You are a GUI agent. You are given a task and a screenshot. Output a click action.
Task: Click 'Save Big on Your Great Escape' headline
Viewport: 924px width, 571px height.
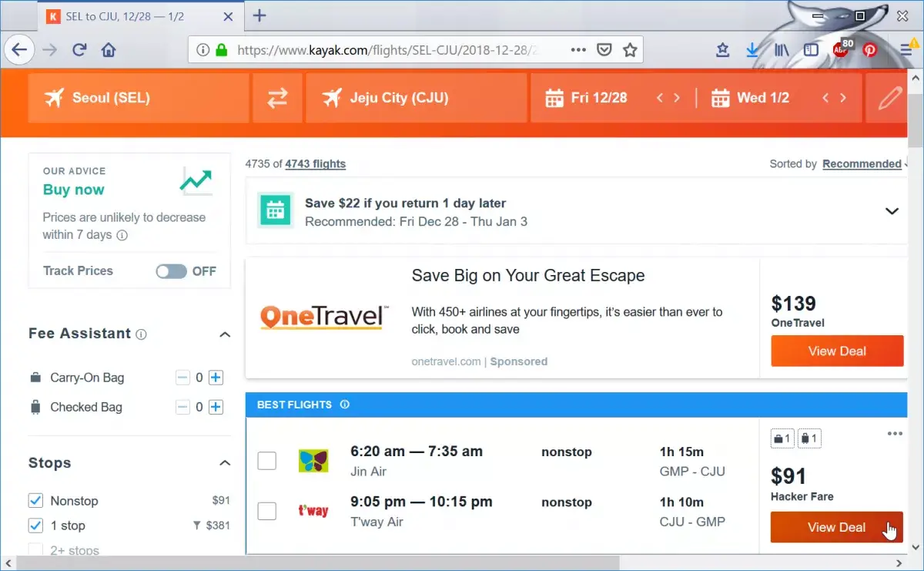(528, 276)
